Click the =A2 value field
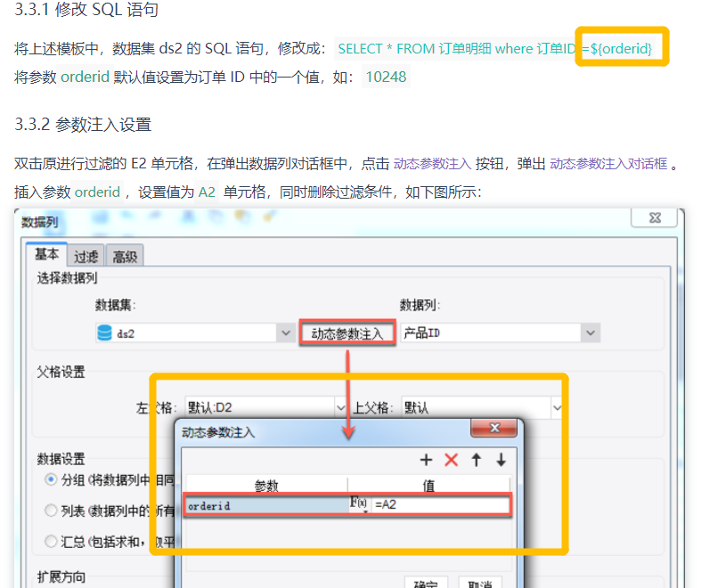This screenshot has height=588, width=726. point(440,504)
